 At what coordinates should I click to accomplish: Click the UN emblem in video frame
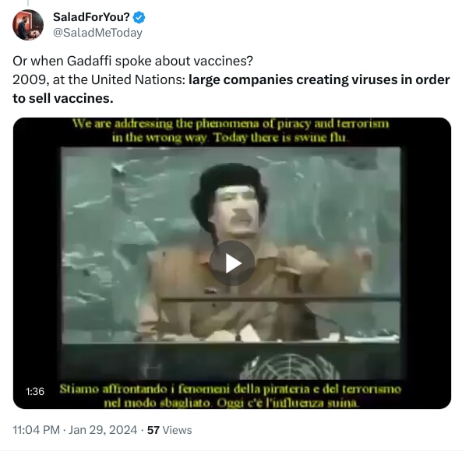tap(290, 367)
